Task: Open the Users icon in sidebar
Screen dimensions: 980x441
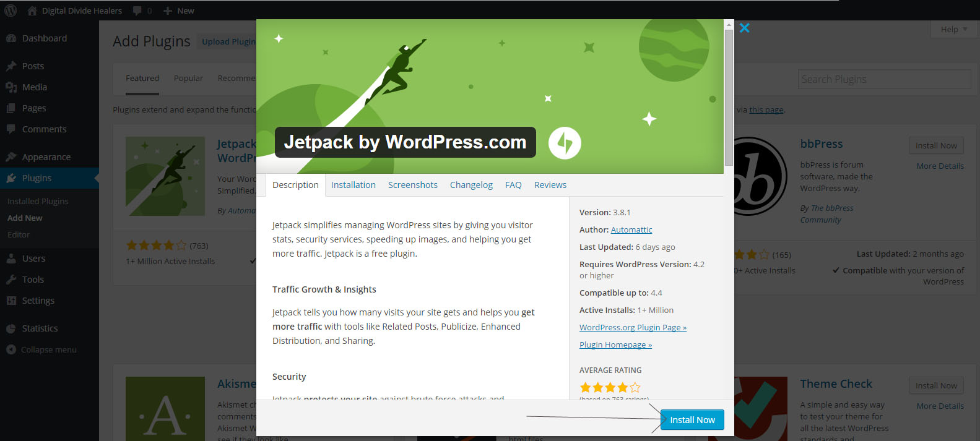Action: click(11, 259)
